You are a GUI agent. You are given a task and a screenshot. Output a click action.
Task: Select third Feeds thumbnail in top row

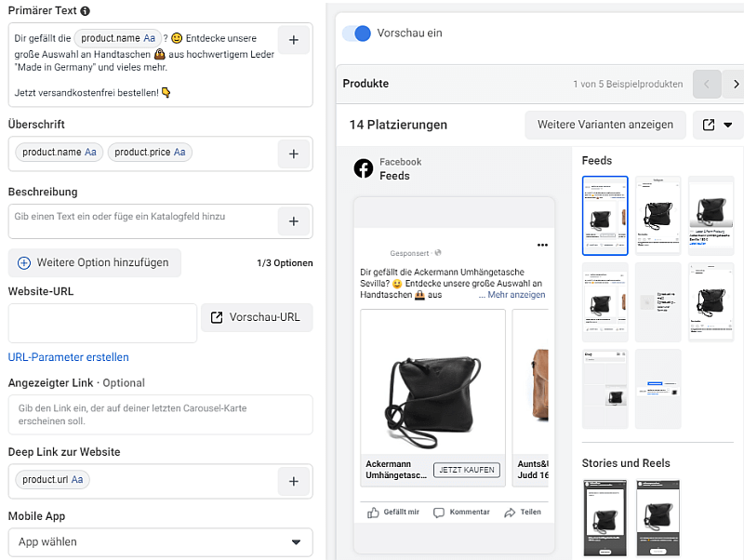coord(711,216)
